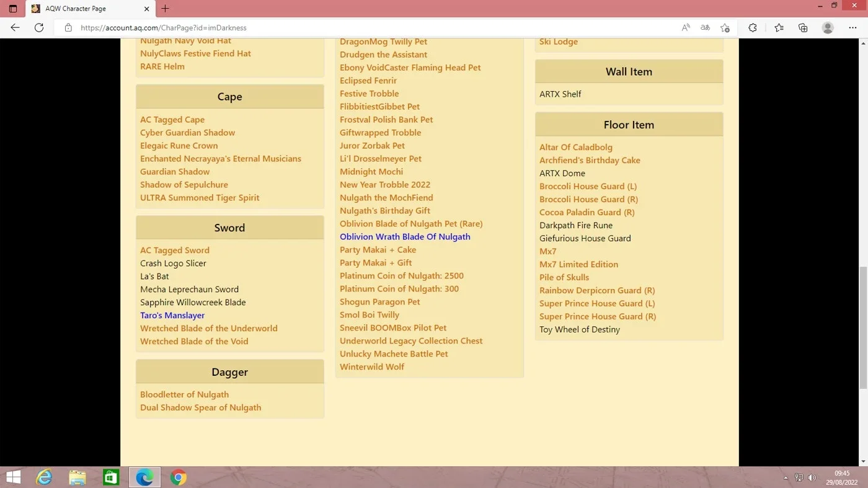Image resolution: width=868 pixels, height=488 pixels.
Task: Open Wretched Blade of the Void link
Action: tap(194, 342)
